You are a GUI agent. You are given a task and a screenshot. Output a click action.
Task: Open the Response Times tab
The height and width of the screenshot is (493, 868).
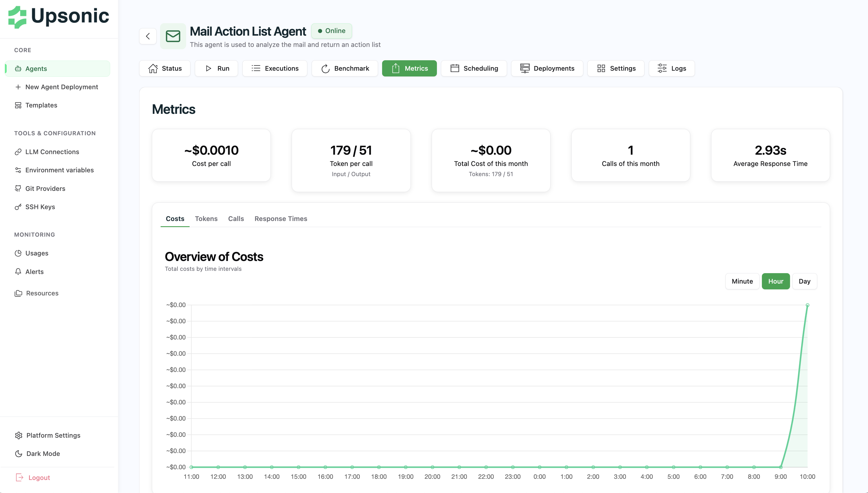(281, 218)
